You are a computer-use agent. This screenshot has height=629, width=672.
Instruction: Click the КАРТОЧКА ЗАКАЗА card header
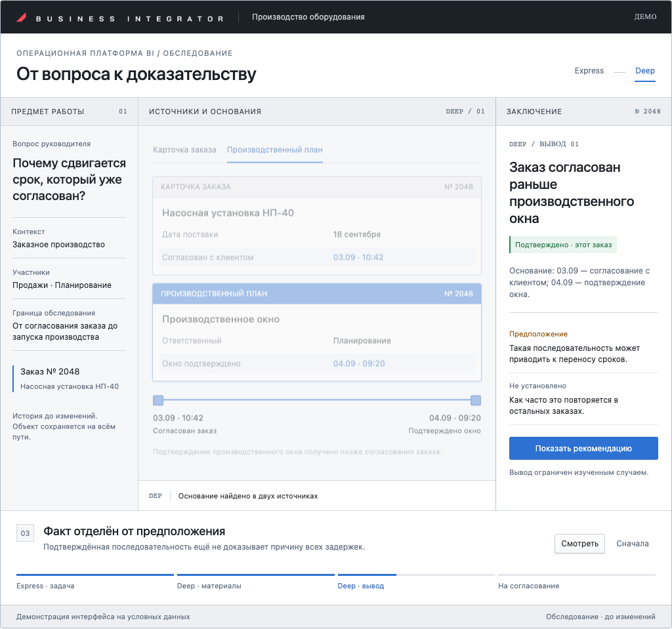(x=317, y=187)
